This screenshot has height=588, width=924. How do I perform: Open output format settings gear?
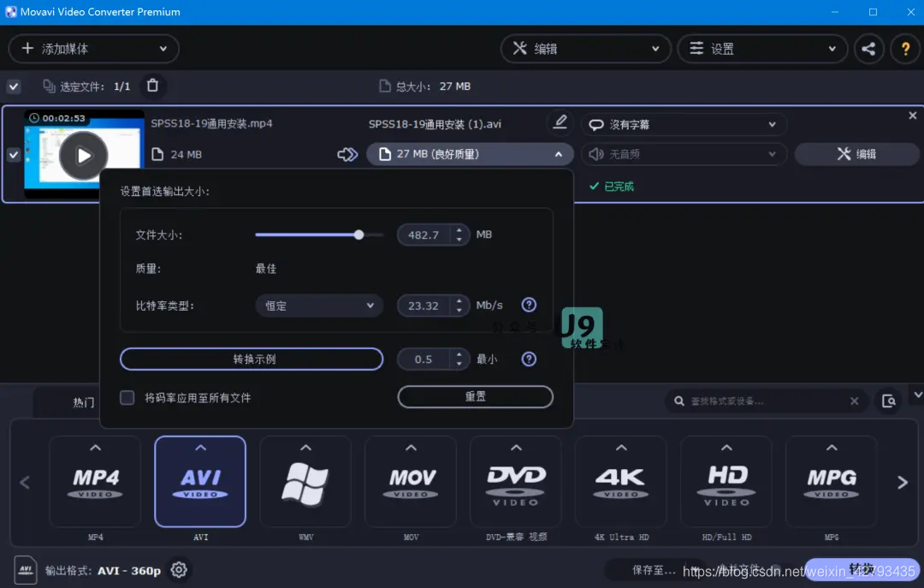click(179, 570)
